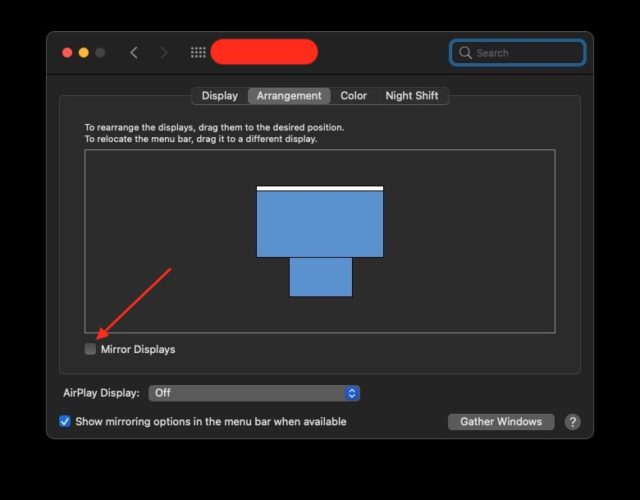Show all preferences with the grid icon
Viewport: 640px width, 500px height.
click(x=198, y=53)
